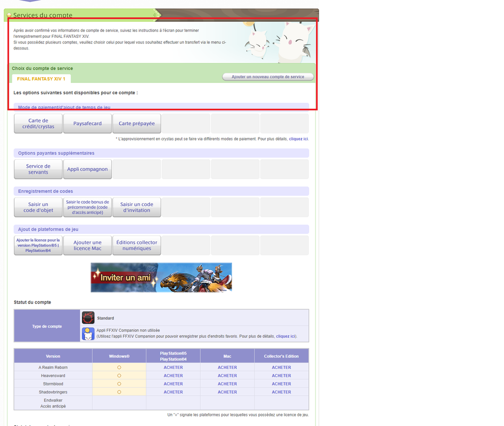Click ACHETER for Stormblood Mac
This screenshot has height=426, width=504.
pos(227,384)
